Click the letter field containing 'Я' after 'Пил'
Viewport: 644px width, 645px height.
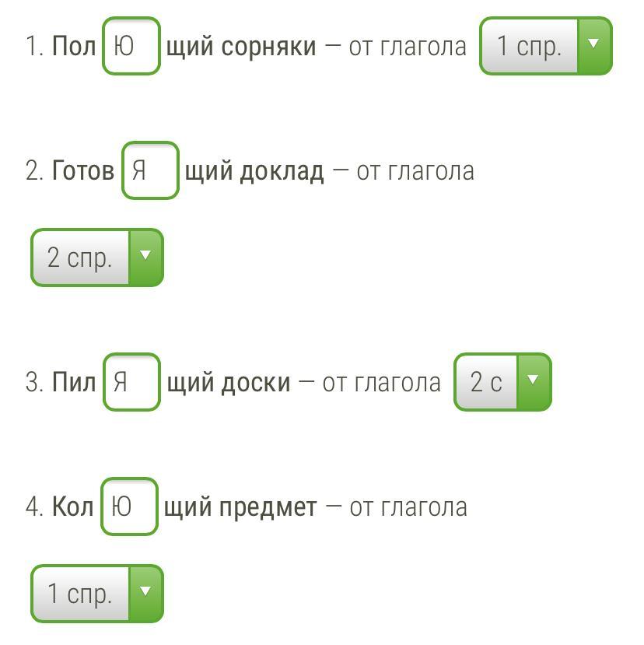pyautogui.click(x=131, y=382)
